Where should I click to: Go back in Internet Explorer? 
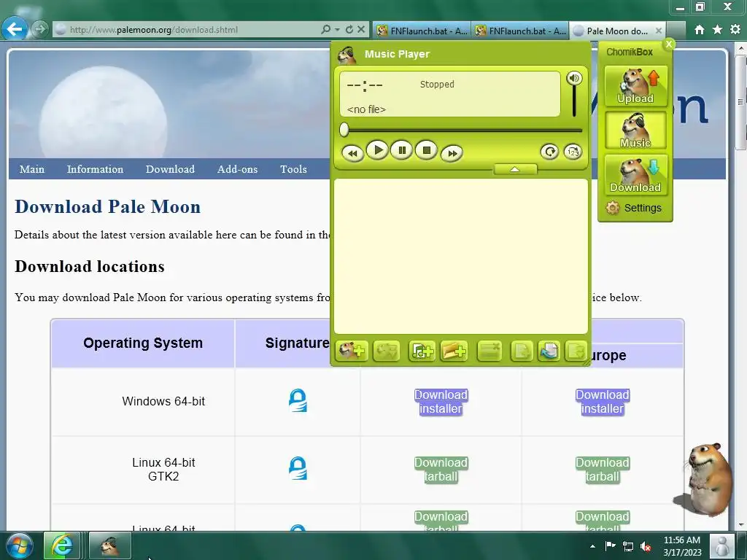(15, 29)
